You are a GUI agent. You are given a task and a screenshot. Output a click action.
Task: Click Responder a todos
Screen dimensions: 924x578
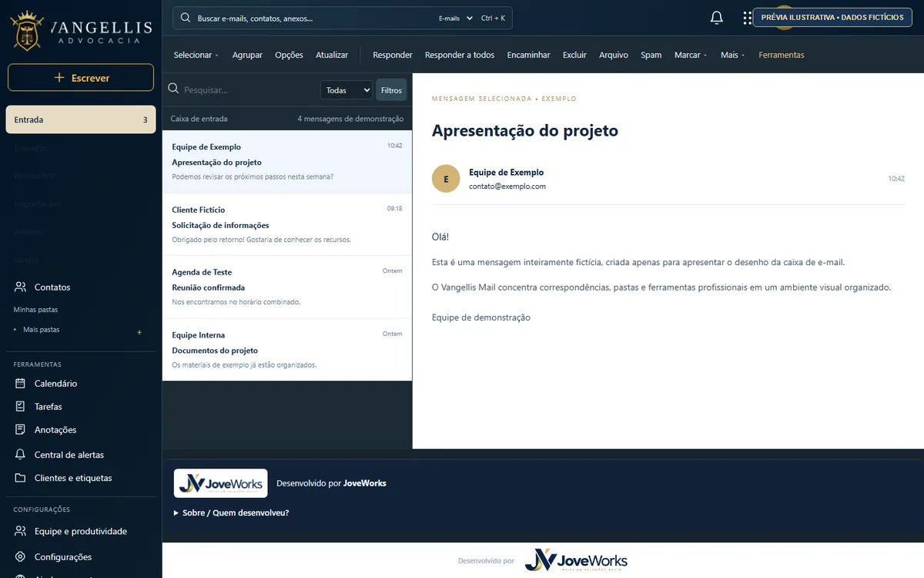coord(460,55)
